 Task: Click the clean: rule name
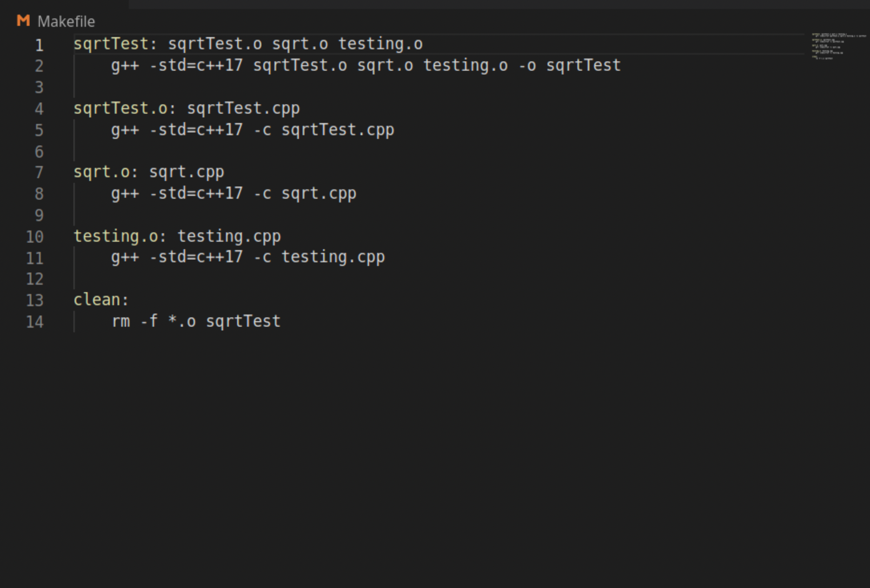click(x=100, y=299)
